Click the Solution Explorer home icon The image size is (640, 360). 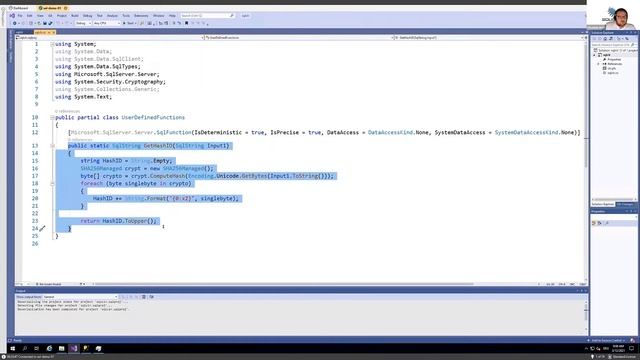tap(605, 39)
